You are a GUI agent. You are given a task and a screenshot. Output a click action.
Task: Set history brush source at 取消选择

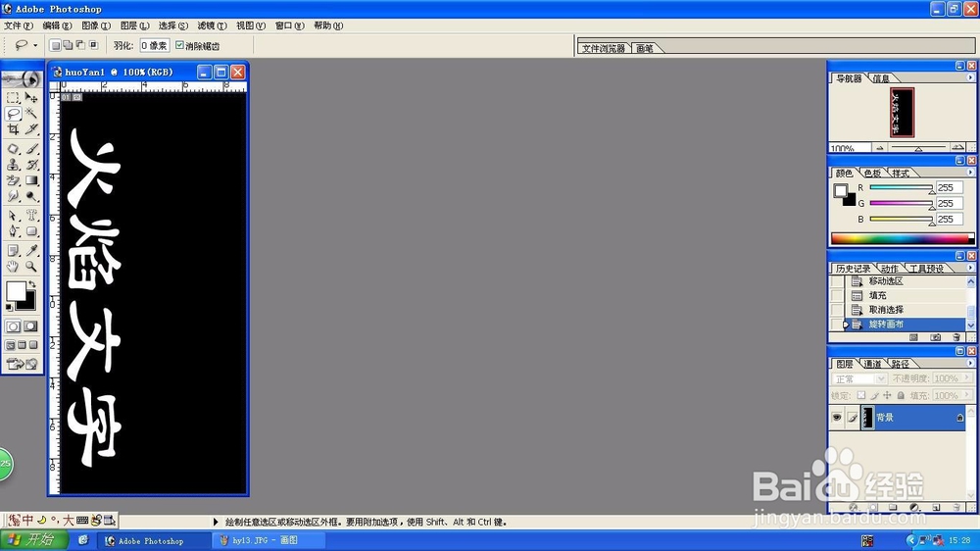point(837,310)
